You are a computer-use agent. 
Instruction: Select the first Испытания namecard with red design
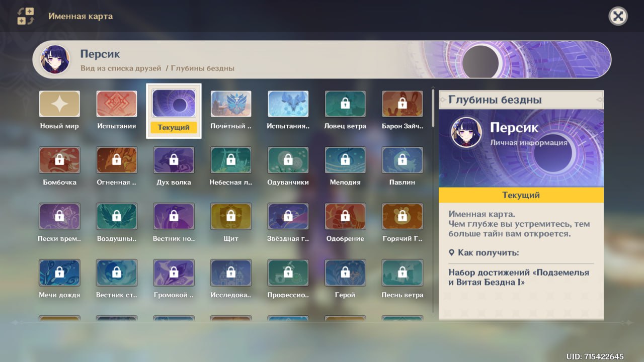pos(117,111)
